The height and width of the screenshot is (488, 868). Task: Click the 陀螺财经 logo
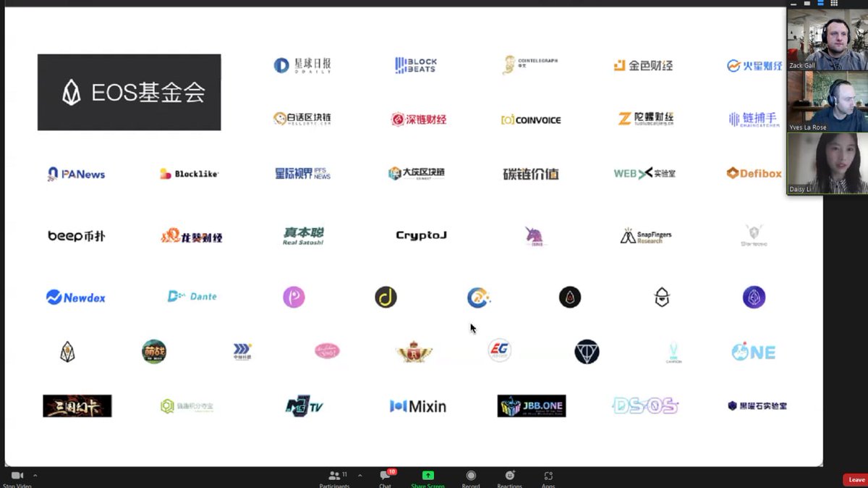(647, 119)
